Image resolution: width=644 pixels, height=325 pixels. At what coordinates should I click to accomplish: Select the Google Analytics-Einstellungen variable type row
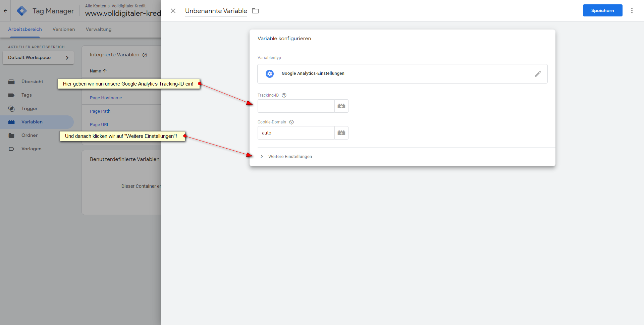coord(402,74)
